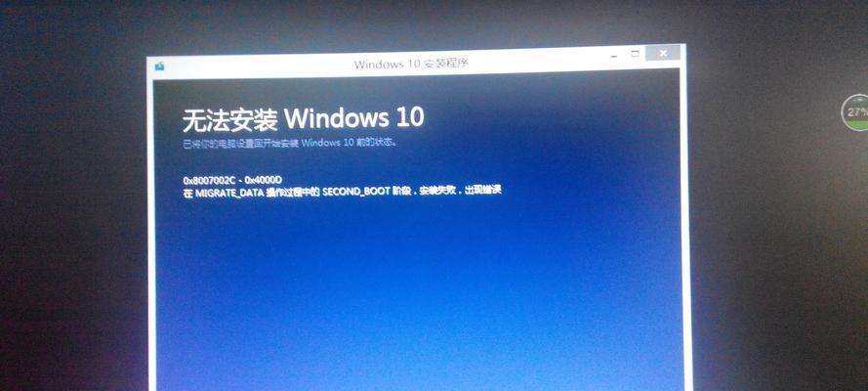Click the title bar text Windows 10 安装程序

pyautogui.click(x=411, y=64)
